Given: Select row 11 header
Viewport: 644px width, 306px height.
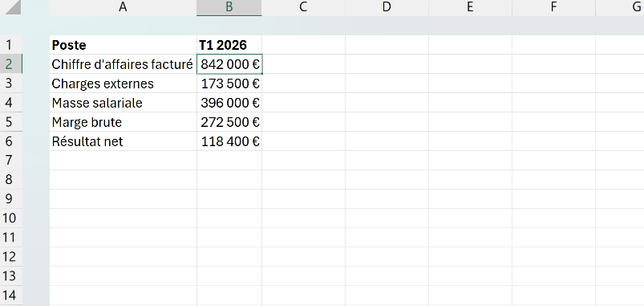Looking at the screenshot, I should click(11, 237).
